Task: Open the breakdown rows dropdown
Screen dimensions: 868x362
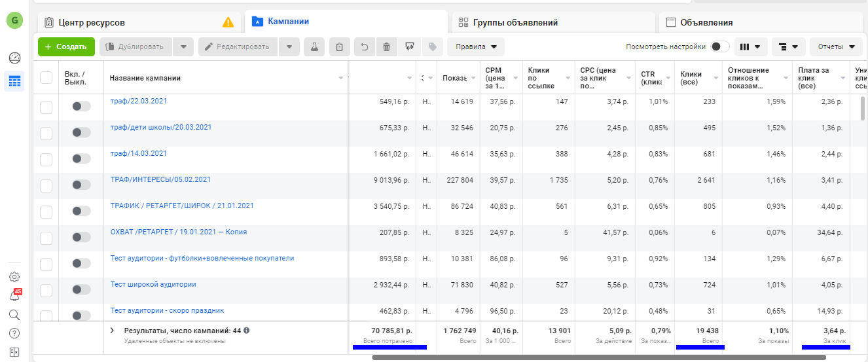Action: pos(788,46)
